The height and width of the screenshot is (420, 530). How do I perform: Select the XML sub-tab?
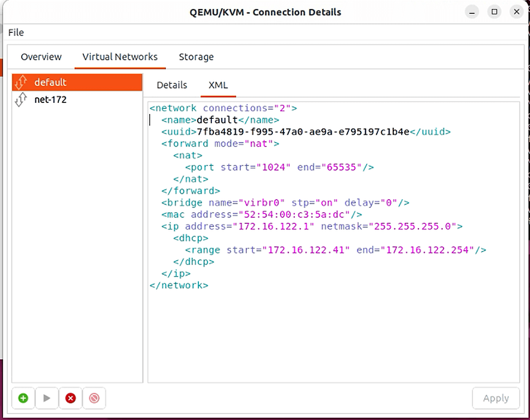[218, 85]
